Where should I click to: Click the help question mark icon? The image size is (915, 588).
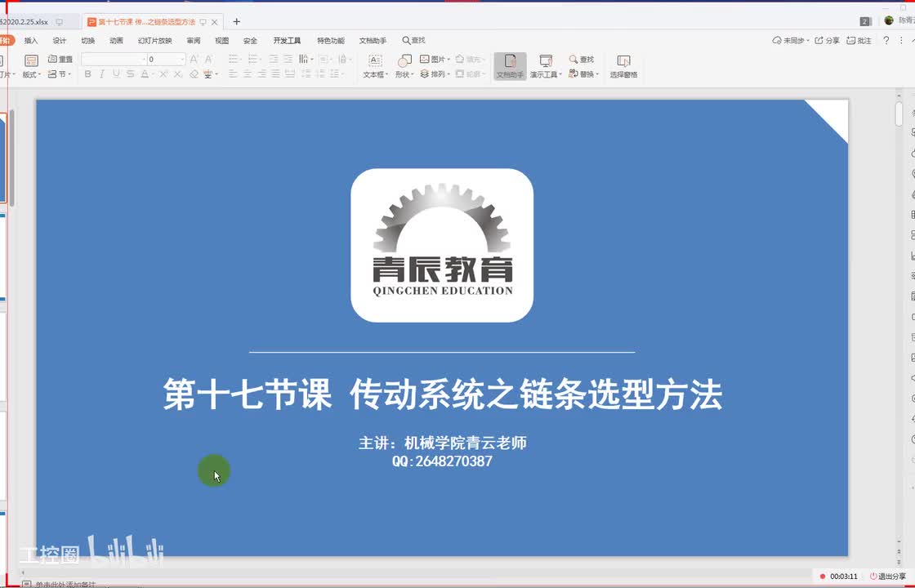tap(886, 40)
